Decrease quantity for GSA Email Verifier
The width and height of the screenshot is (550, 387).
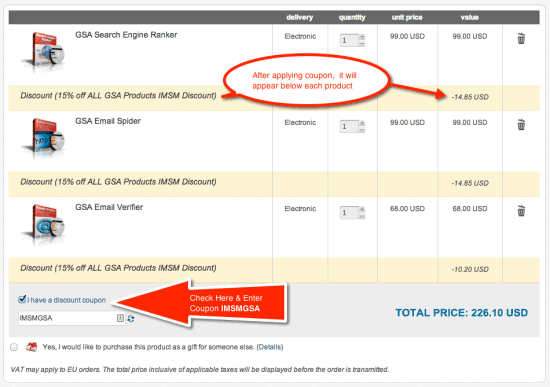[x=362, y=216]
